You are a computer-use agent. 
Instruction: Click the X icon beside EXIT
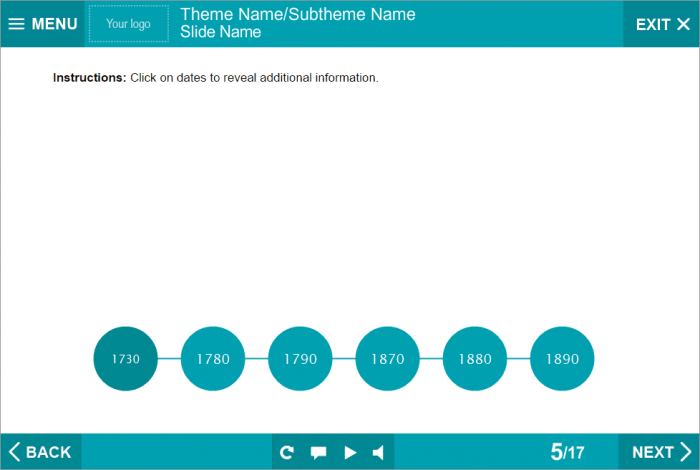pyautogui.click(x=683, y=24)
